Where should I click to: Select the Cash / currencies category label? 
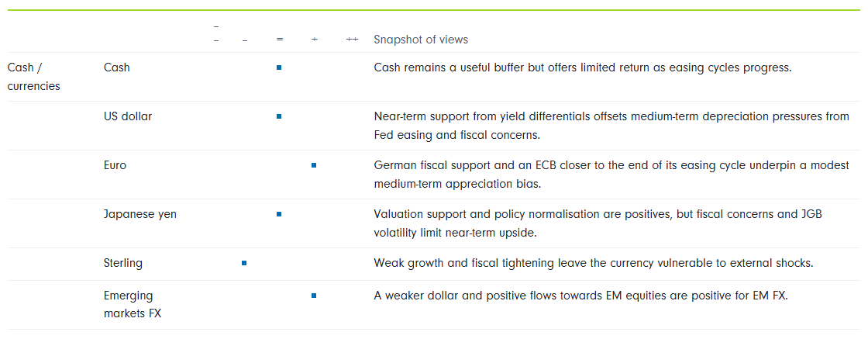coord(33,77)
